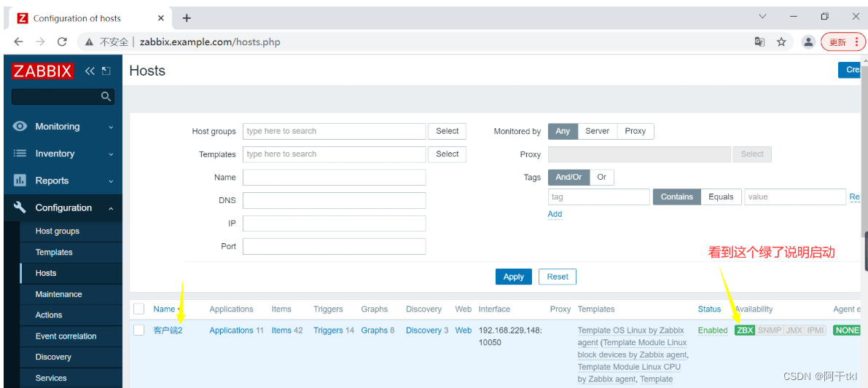Set Monitored by to Server
Viewport: 868px width, 388px height.
click(x=598, y=131)
